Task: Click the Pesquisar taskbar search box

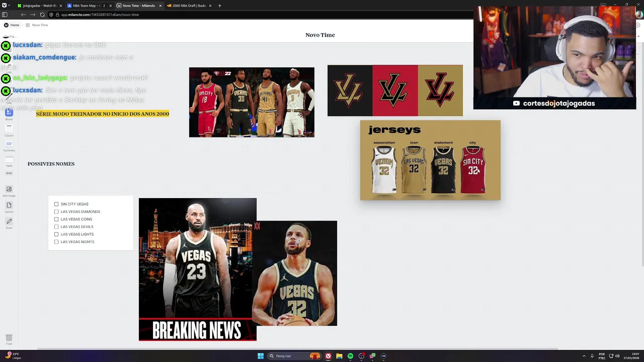Action: (x=293, y=356)
